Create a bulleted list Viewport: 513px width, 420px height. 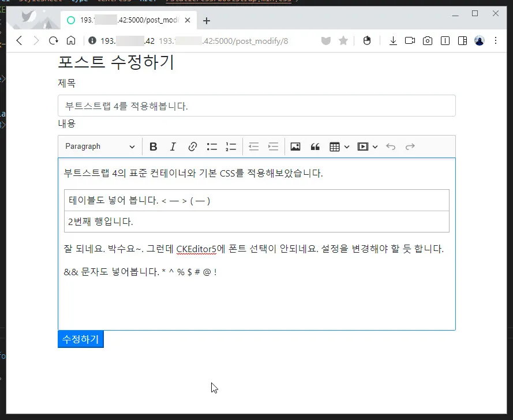point(212,146)
